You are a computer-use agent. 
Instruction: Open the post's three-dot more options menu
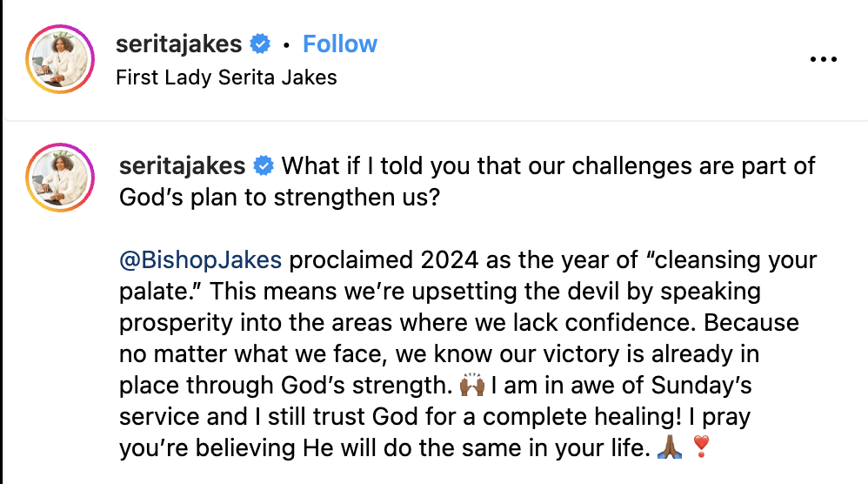822,59
